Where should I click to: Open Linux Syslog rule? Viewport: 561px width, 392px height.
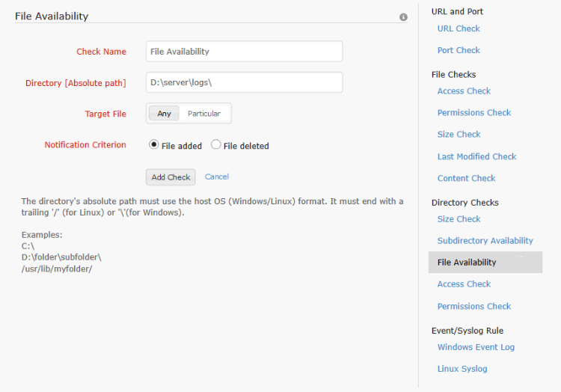pos(462,369)
